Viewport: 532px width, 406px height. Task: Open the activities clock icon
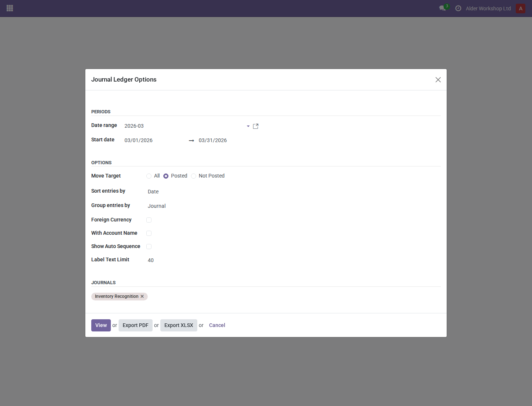tap(458, 8)
